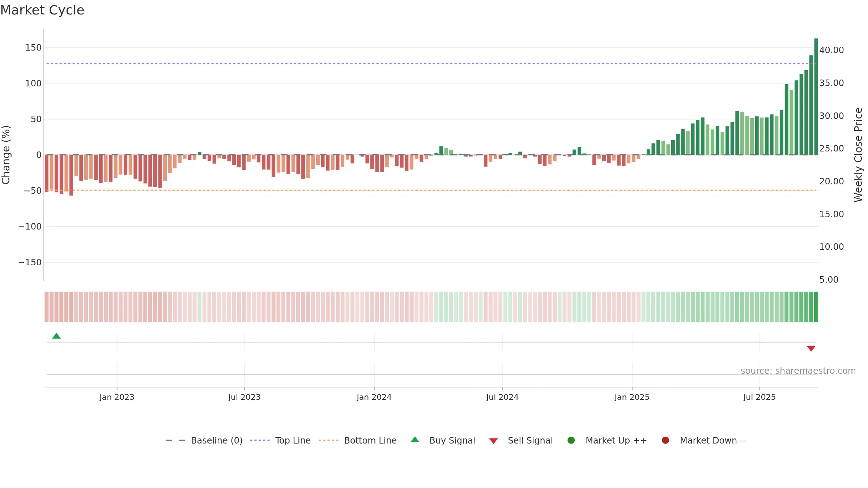Click the red triangle icon in legend
868x488 pixels.
pos(493,441)
